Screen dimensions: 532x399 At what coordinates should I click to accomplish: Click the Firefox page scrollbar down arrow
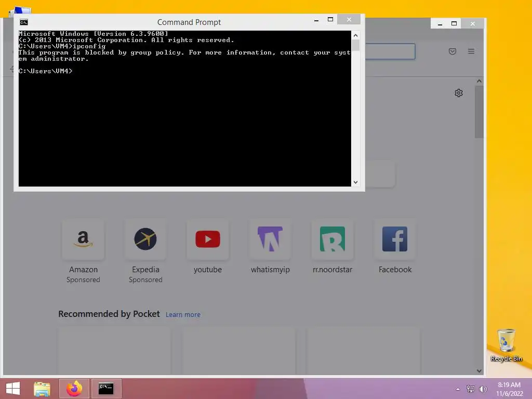click(479, 371)
